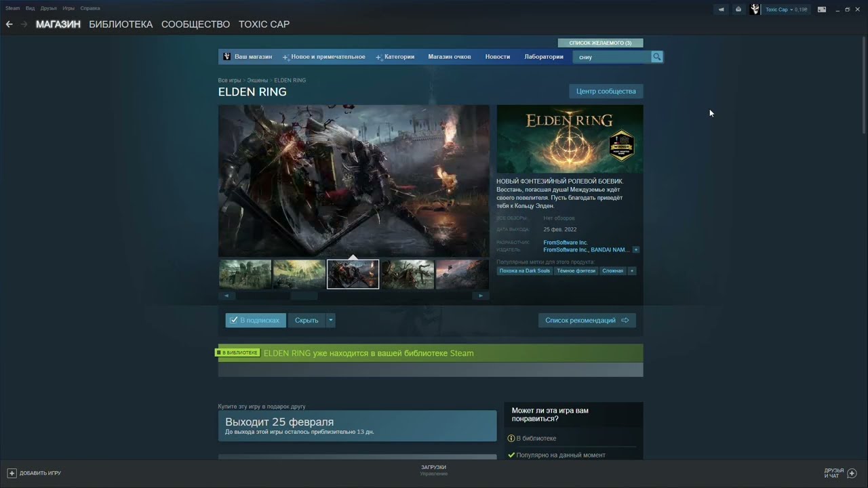Expand the Категории store menu
This screenshot has height=488, width=868.
click(395, 57)
